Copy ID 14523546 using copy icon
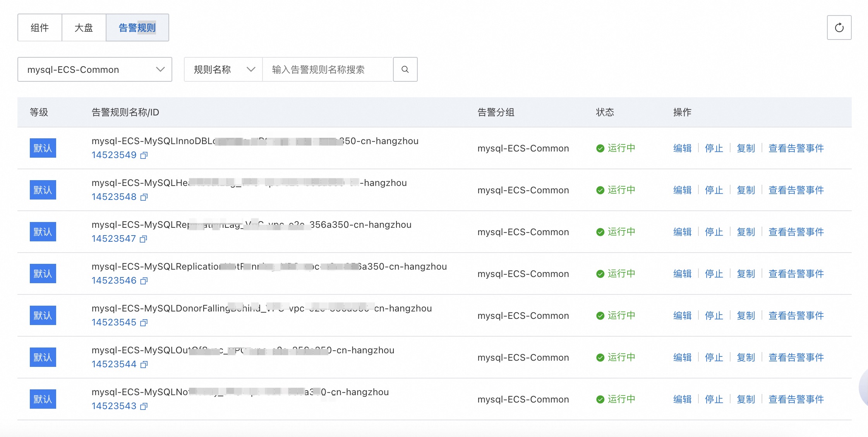This screenshot has width=868, height=437. 144,281
